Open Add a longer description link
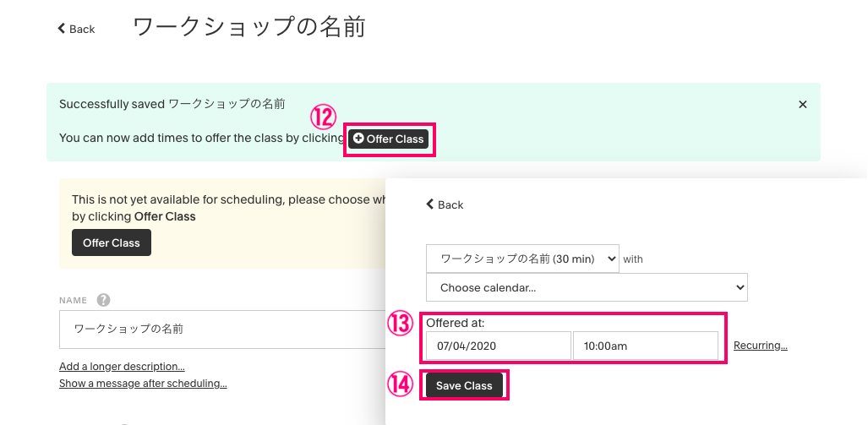 pos(122,367)
